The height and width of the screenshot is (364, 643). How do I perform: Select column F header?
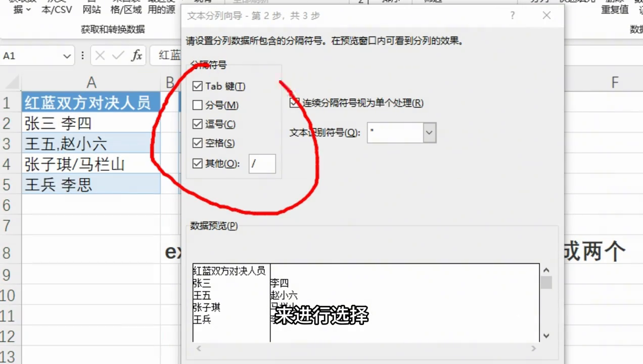(x=615, y=82)
